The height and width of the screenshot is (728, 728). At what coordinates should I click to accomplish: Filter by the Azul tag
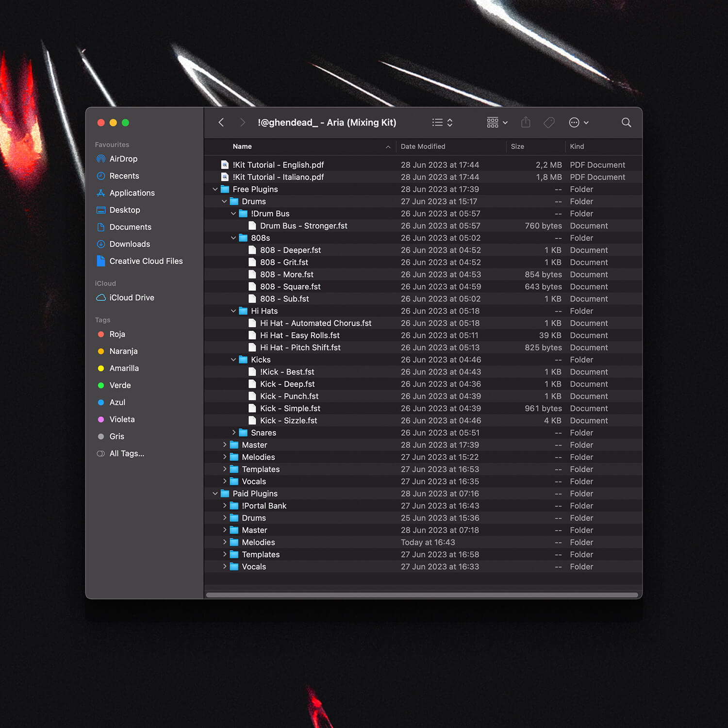[x=117, y=402]
